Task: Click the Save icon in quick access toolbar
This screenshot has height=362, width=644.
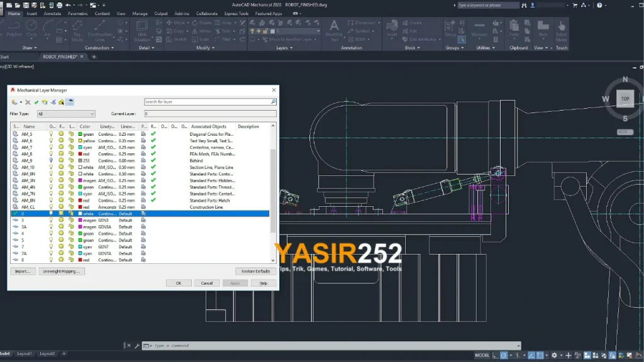Action: (26, 5)
